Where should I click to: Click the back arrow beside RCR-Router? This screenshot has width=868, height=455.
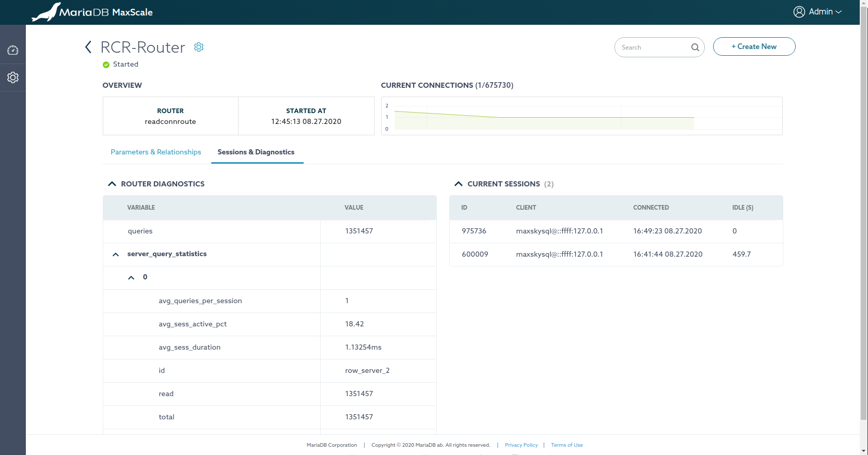click(88, 47)
